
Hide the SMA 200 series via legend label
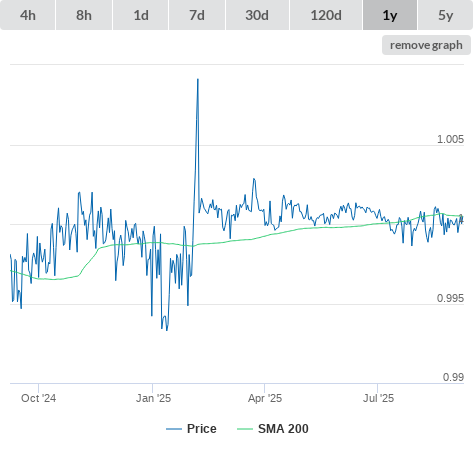pyautogui.click(x=283, y=429)
